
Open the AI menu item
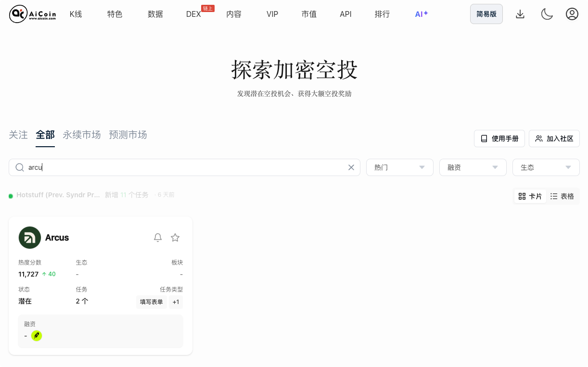(422, 14)
